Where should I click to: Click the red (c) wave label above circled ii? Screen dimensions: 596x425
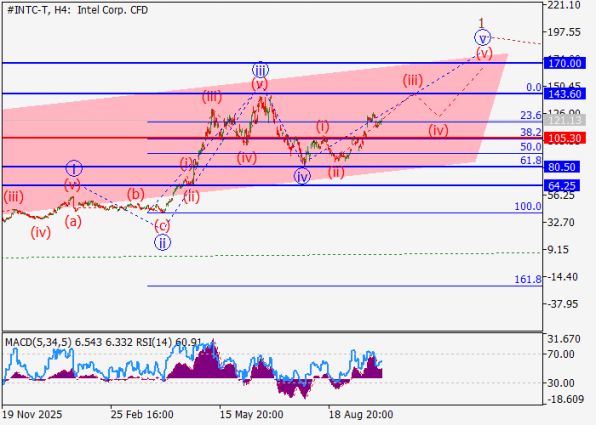[x=162, y=226]
